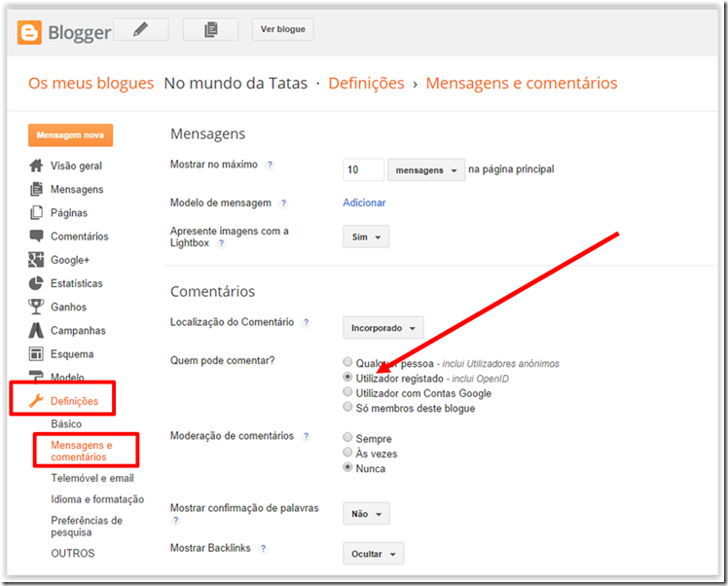Viewport: 728px width, 586px height.
Task: Select Qualquer pessoa radio option
Action: click(347, 362)
